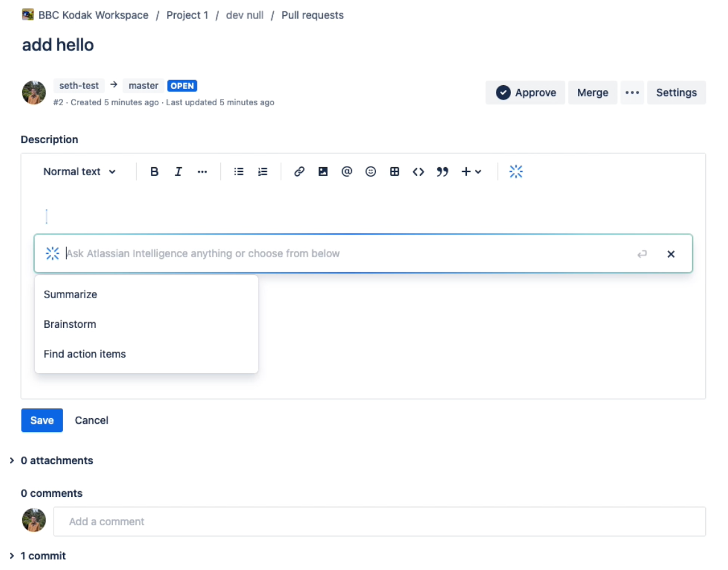The image size is (728, 570).
Task: Open pull request more actions menu
Action: click(632, 92)
